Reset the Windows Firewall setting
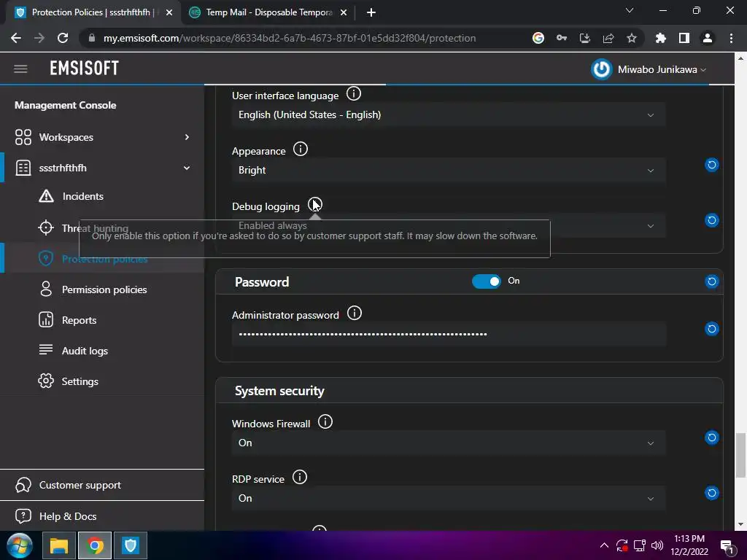747x560 pixels. 712,437
